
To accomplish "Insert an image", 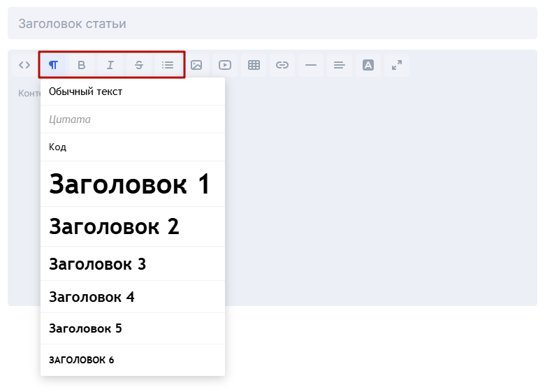I will click(x=196, y=65).
